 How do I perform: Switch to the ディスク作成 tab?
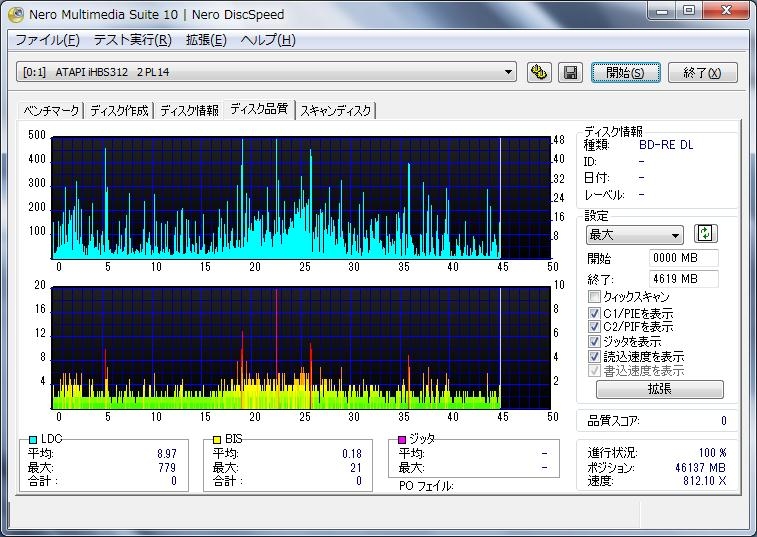[119, 111]
